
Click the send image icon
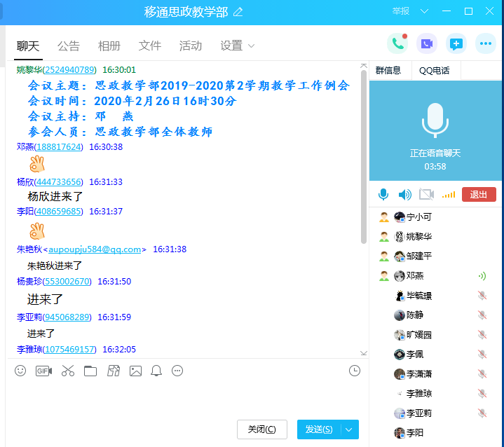[x=135, y=371]
